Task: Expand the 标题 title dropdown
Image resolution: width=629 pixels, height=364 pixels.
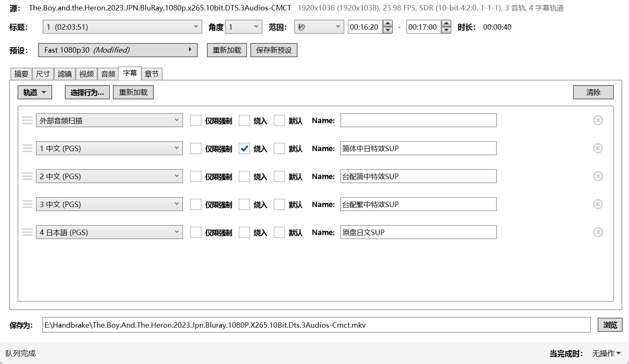Action: click(x=122, y=27)
